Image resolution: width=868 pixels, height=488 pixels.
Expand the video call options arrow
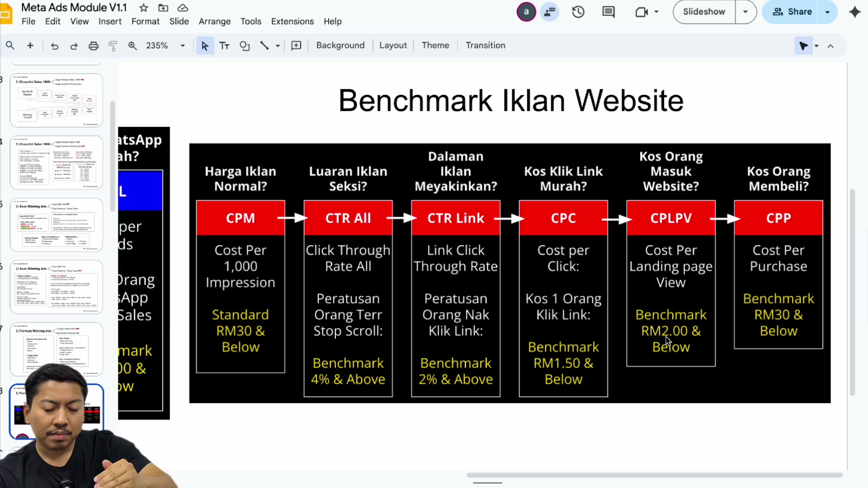(x=656, y=12)
